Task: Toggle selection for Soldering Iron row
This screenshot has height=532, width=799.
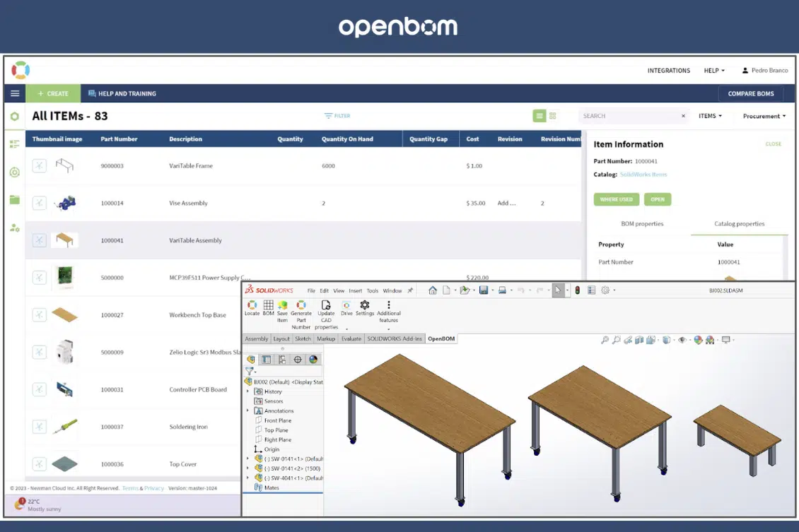Action: [39, 427]
